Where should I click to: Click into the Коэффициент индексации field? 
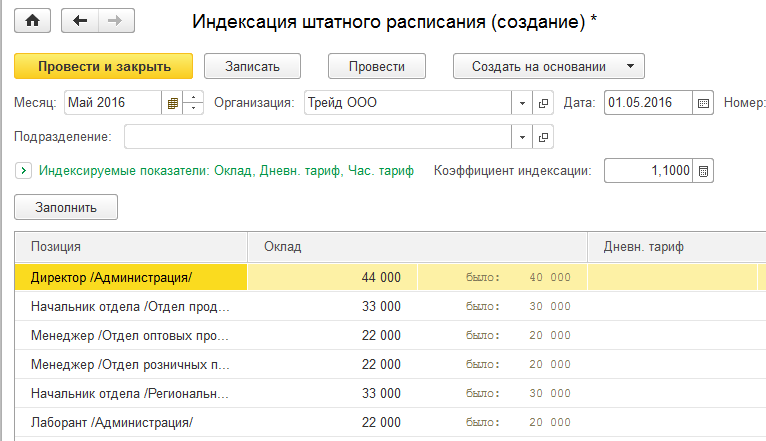click(648, 171)
